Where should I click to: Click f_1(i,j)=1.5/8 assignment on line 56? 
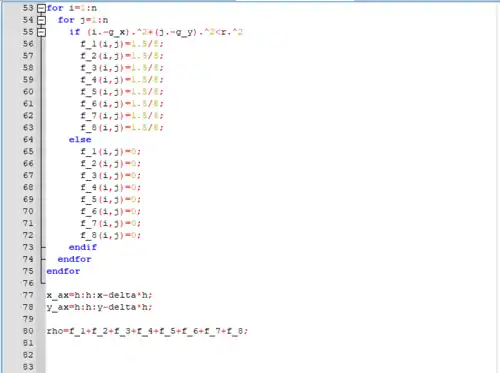(x=122, y=44)
